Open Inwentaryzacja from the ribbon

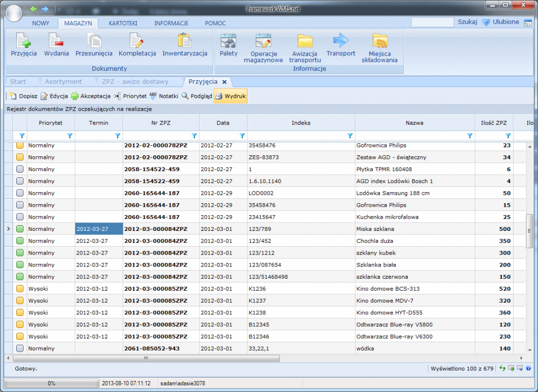coord(184,41)
